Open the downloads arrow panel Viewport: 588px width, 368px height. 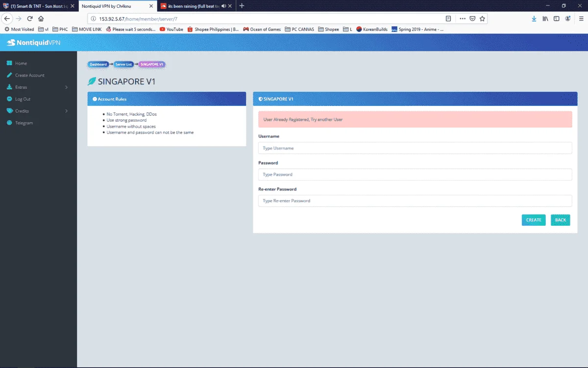pos(534,19)
